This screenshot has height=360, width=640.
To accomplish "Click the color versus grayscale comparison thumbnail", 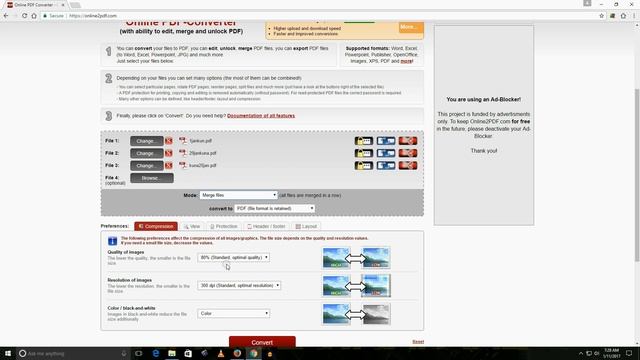I will click(x=356, y=314).
